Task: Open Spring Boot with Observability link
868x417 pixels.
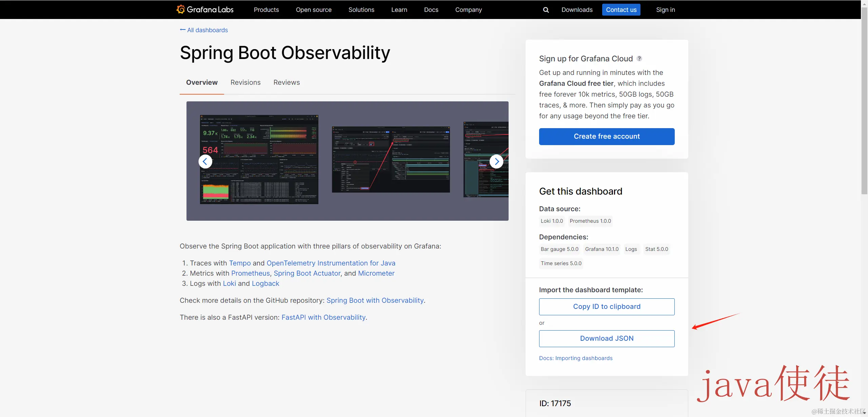Action: [x=375, y=300]
